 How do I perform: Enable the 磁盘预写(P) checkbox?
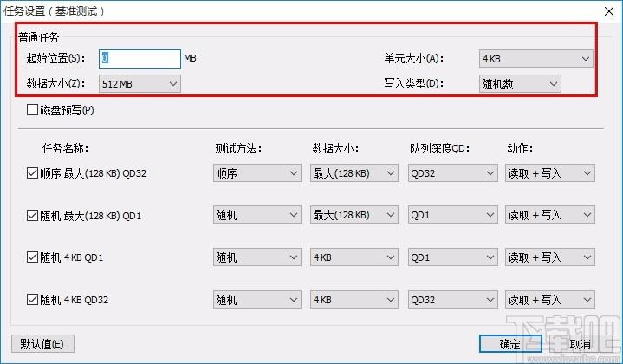click(x=32, y=110)
